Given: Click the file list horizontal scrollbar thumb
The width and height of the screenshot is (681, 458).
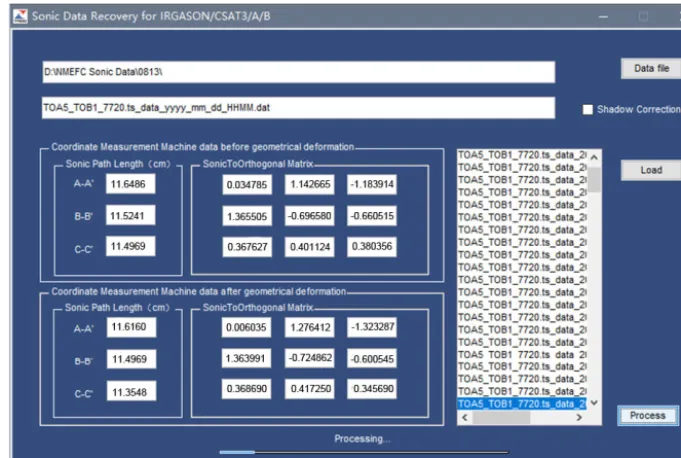Looking at the screenshot, I should coord(501,417).
